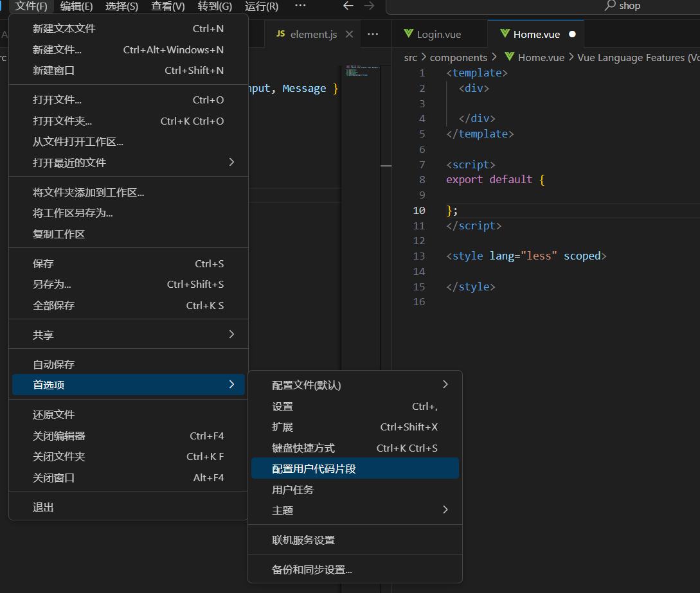Open the 编辑(E) menu

coord(76,6)
